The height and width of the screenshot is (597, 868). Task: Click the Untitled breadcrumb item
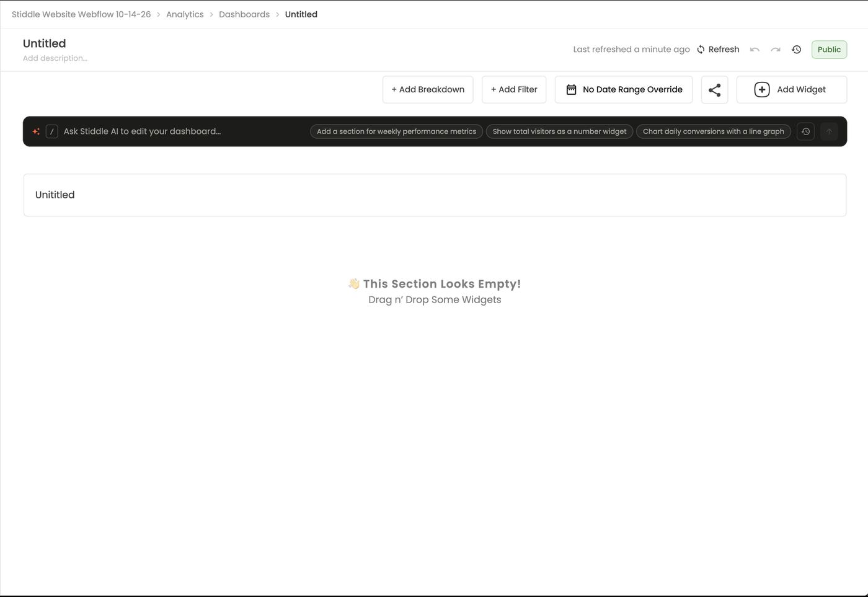301,14
